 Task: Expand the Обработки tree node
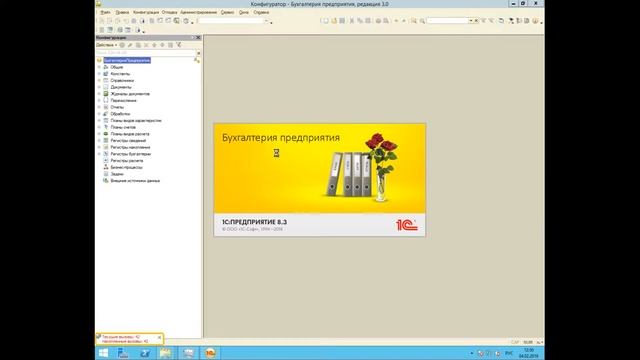pos(99,114)
